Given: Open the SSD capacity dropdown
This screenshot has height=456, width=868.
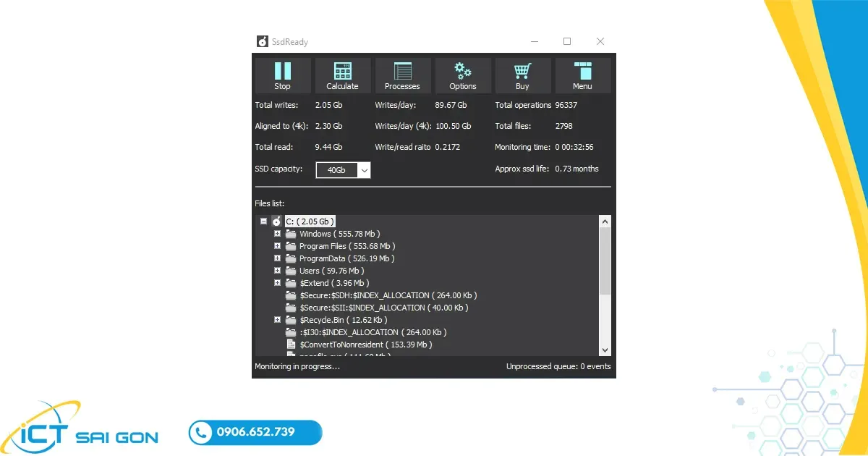Looking at the screenshot, I should coord(365,170).
